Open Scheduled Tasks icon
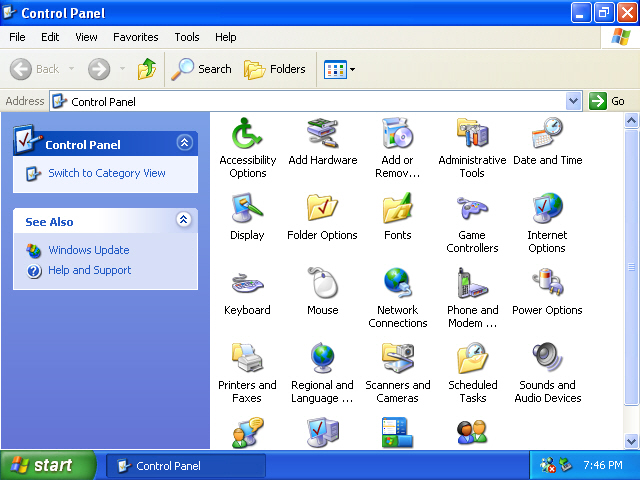The image size is (640, 480). (x=472, y=358)
